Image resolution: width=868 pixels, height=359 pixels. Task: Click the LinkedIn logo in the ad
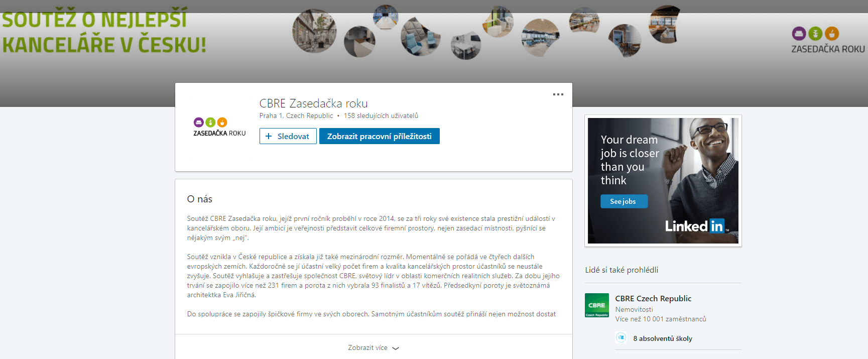[696, 226]
